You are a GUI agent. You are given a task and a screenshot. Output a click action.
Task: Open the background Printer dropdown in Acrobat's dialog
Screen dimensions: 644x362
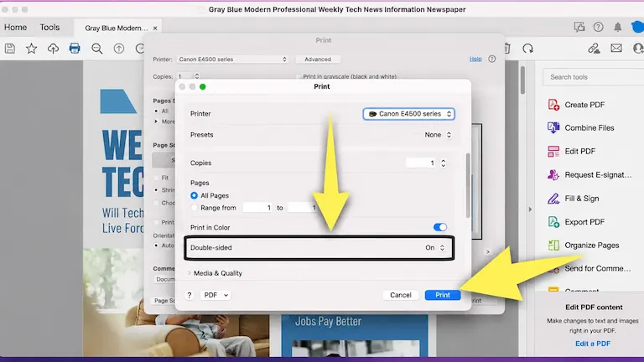[232, 59]
